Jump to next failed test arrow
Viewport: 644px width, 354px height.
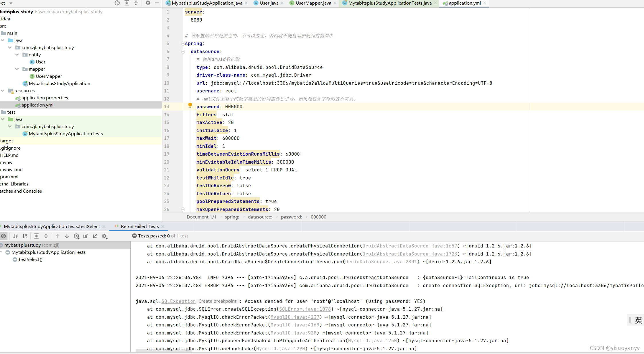[x=67, y=236]
